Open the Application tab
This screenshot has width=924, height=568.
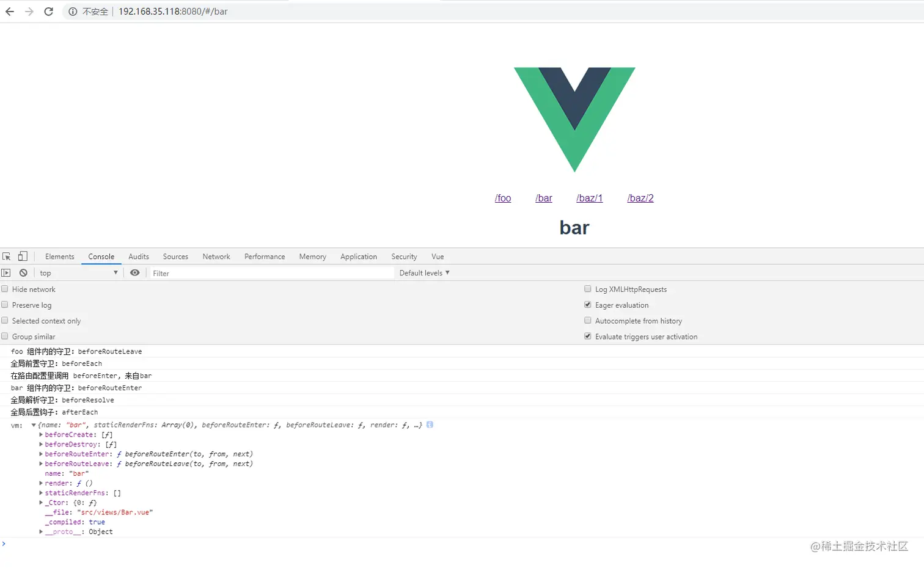(x=359, y=257)
